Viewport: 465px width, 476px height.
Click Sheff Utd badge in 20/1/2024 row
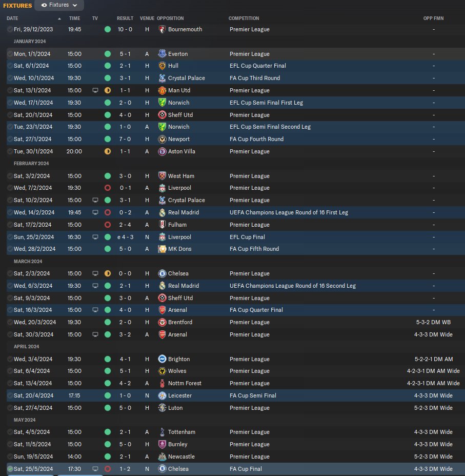[x=163, y=115]
